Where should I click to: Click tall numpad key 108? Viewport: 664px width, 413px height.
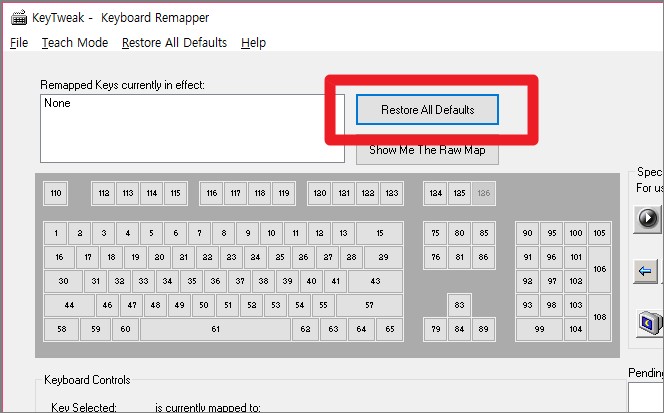click(599, 317)
